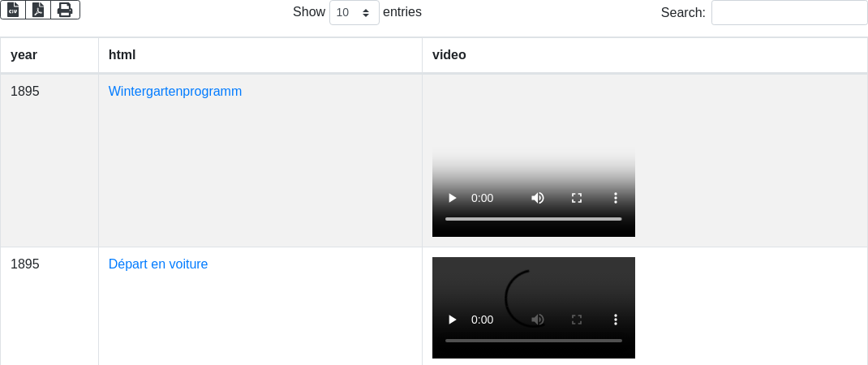The width and height of the screenshot is (868, 365).
Task: Open more options on Départ en voiture video
Action: (616, 320)
